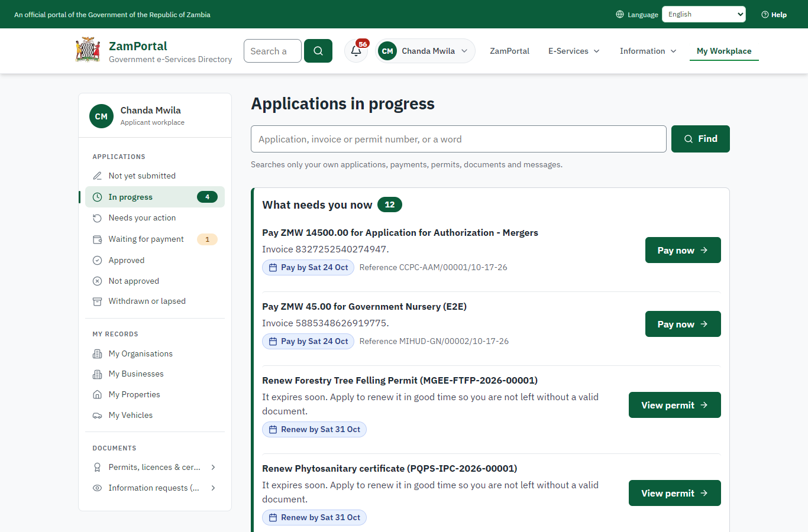
Task: Open Needs your action list
Action: pos(155,218)
